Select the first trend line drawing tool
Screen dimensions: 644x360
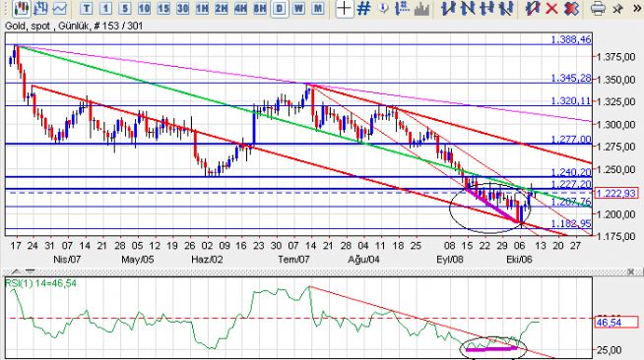(448, 9)
